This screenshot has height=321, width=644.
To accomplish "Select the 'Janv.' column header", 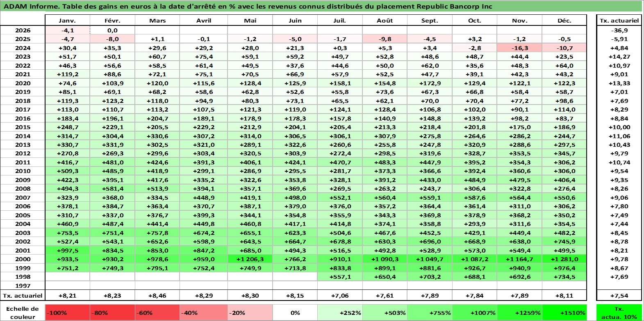I will (67, 20).
